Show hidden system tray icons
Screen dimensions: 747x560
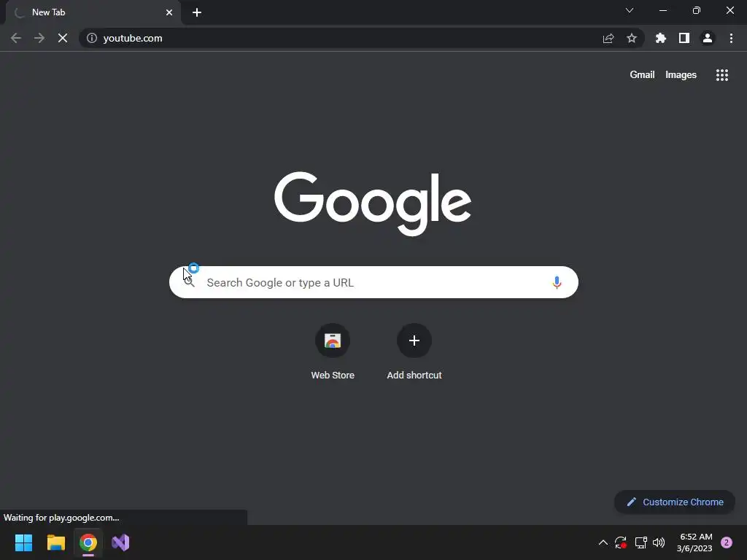tap(603, 542)
